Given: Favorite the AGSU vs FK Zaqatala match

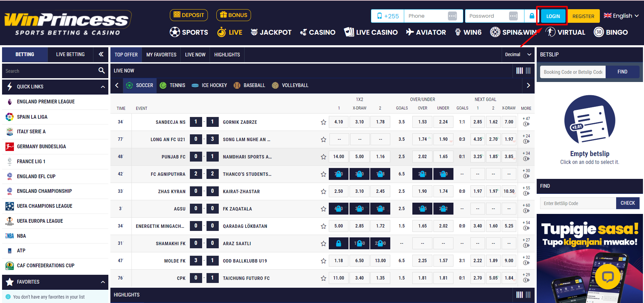Looking at the screenshot, I should tap(323, 209).
